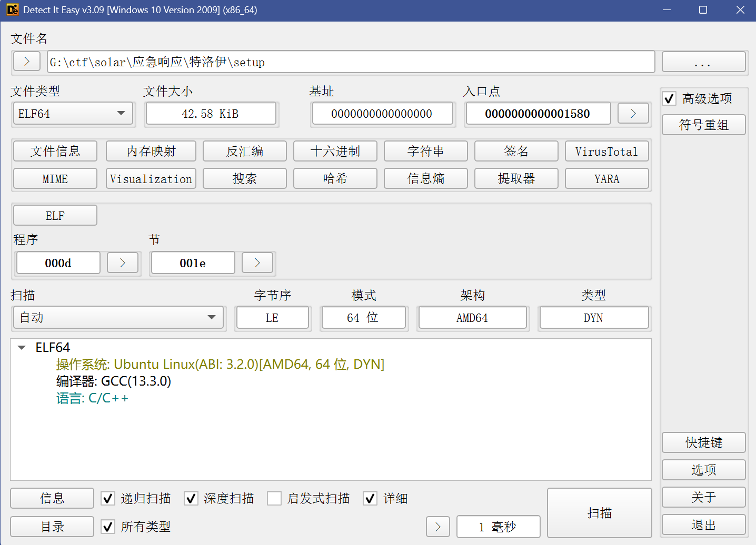Click the arrow icon left of the file path
The height and width of the screenshot is (545, 756).
[26, 62]
